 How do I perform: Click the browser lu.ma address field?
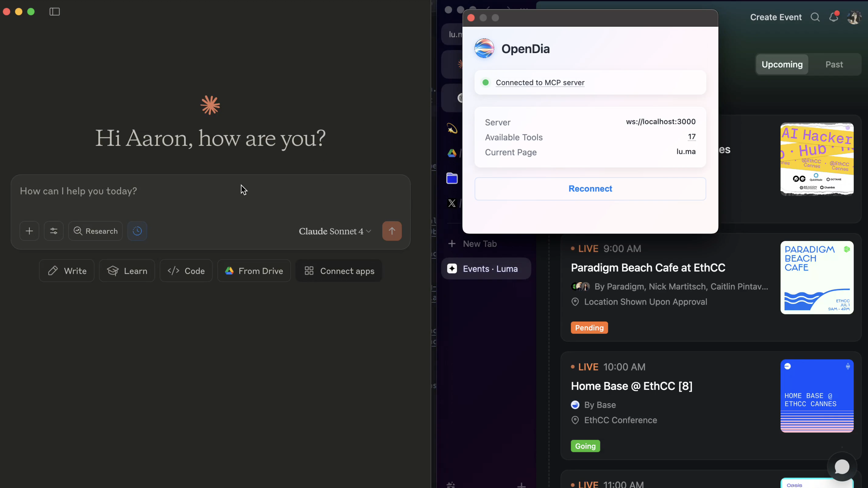tap(452, 34)
